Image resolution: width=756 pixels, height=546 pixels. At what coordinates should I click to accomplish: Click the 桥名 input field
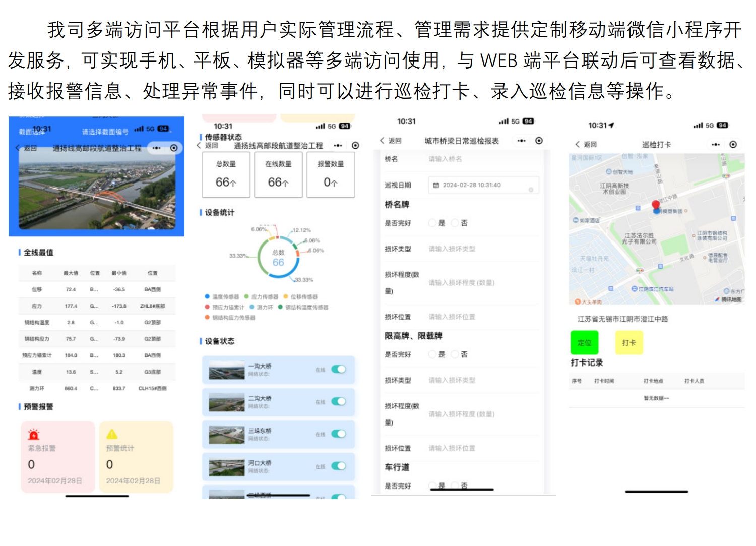(481, 159)
